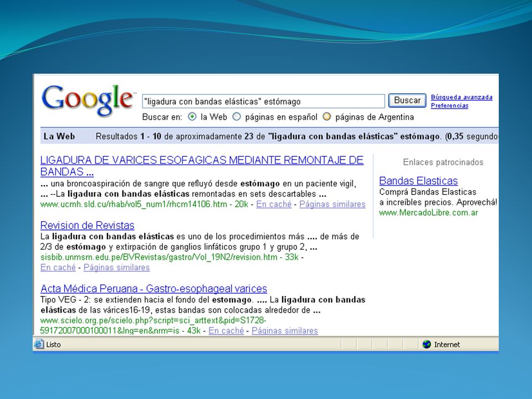Click the 'Buscar en:' label
532x399 pixels.
162,117
